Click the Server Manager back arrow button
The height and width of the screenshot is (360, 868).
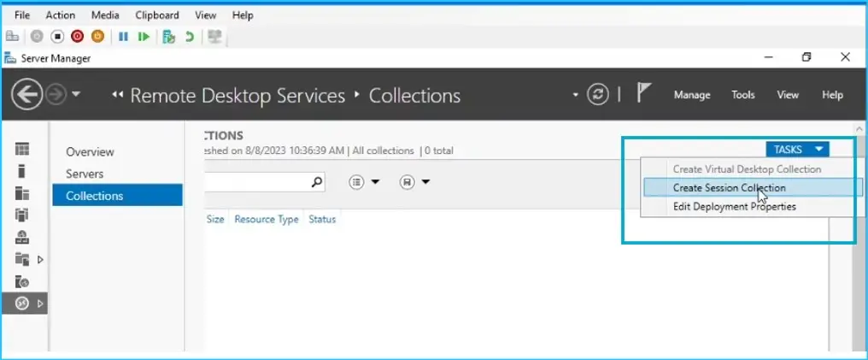(x=27, y=95)
